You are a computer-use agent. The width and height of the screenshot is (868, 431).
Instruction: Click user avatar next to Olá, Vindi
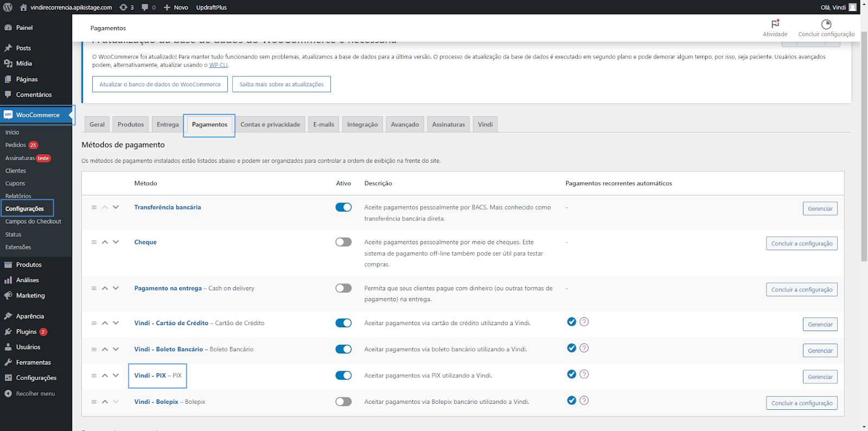click(x=853, y=7)
